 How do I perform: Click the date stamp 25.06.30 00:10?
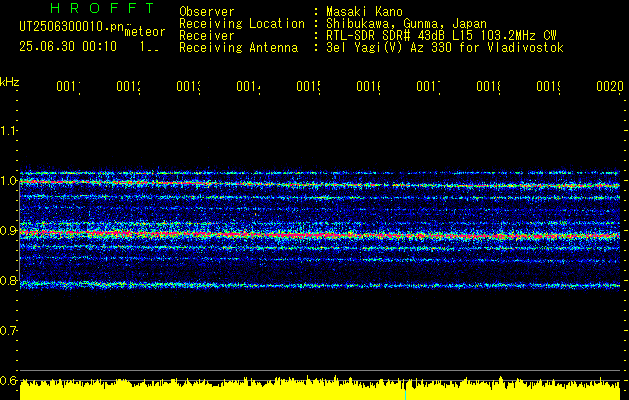point(68,47)
